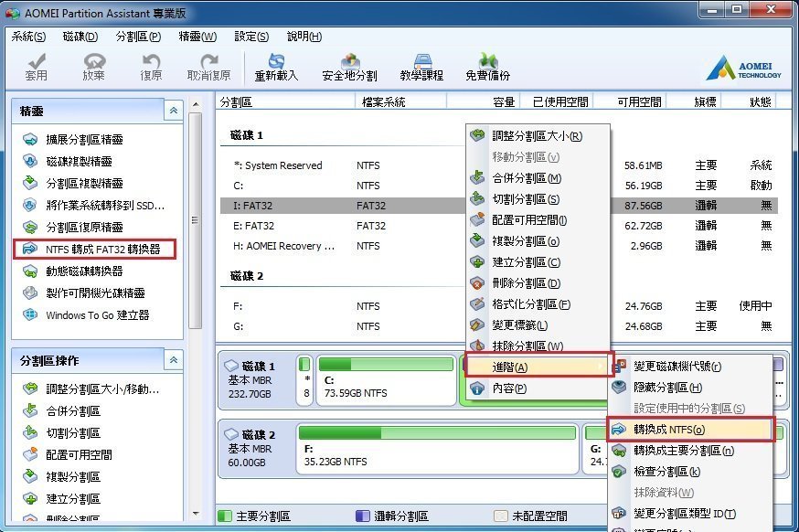Click the 重新載入 (Reload) toolbar icon
Screen dimensions: 799x532
pos(276,67)
